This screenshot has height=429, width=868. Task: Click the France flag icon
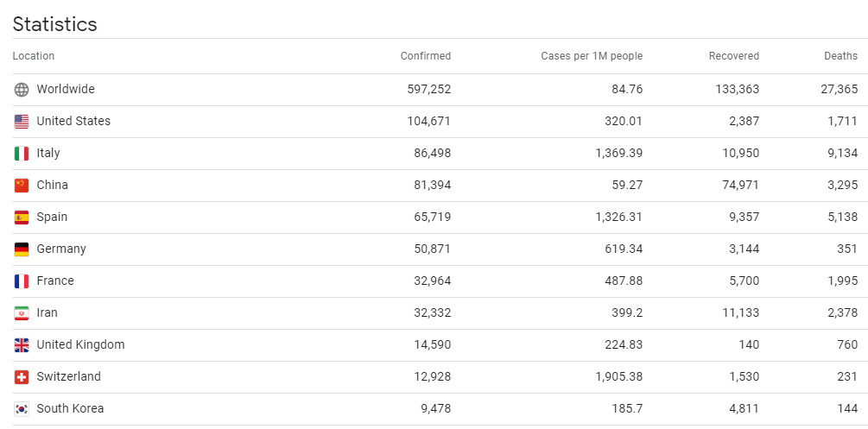[22, 281]
